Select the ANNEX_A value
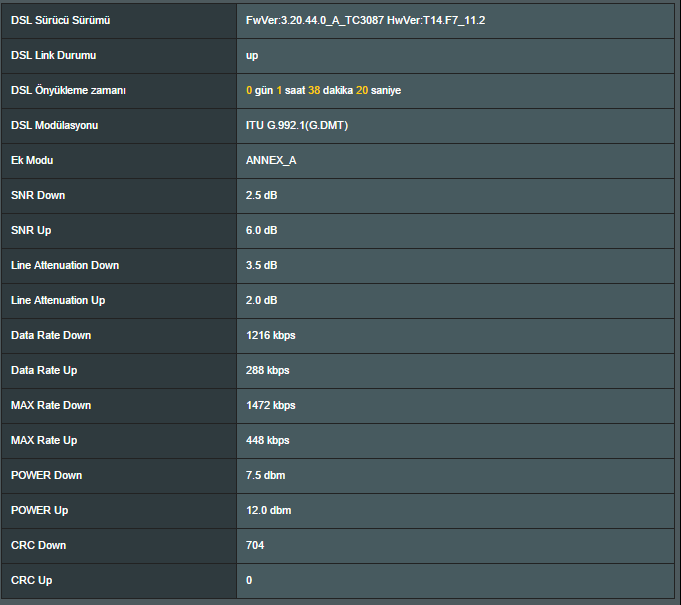Image resolution: width=681 pixels, height=605 pixels. pos(271,160)
